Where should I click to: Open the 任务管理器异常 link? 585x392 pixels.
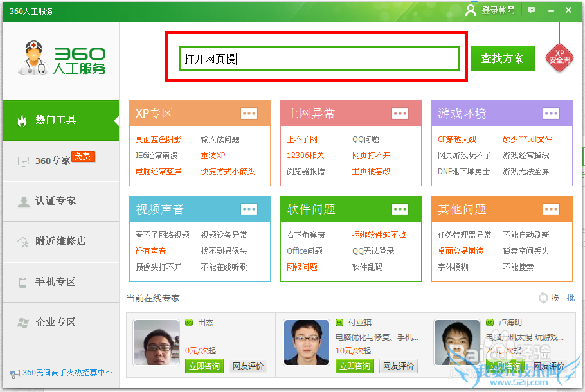click(x=465, y=235)
